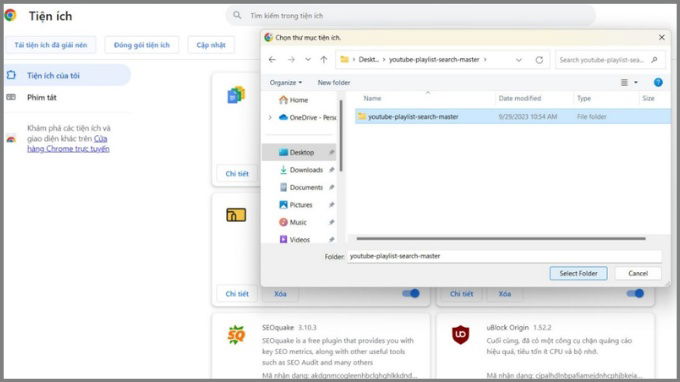This screenshot has height=382, width=680.
Task: Click the 'Select Folder' button
Action: [x=578, y=274]
